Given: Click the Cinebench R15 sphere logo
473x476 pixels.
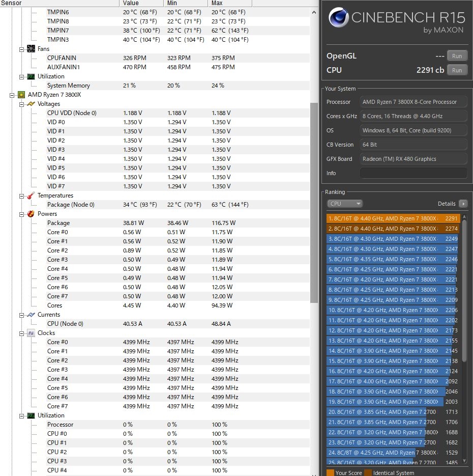Looking at the screenshot, I should [338, 17].
